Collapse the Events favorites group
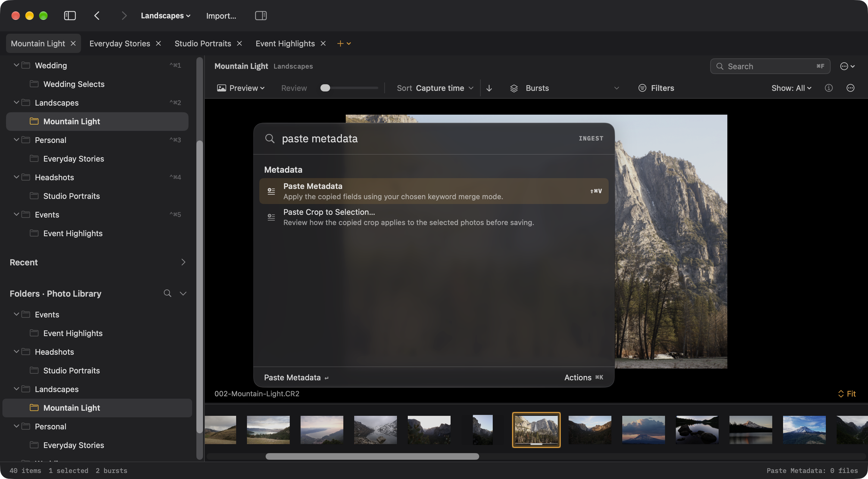868x479 pixels. click(16, 215)
